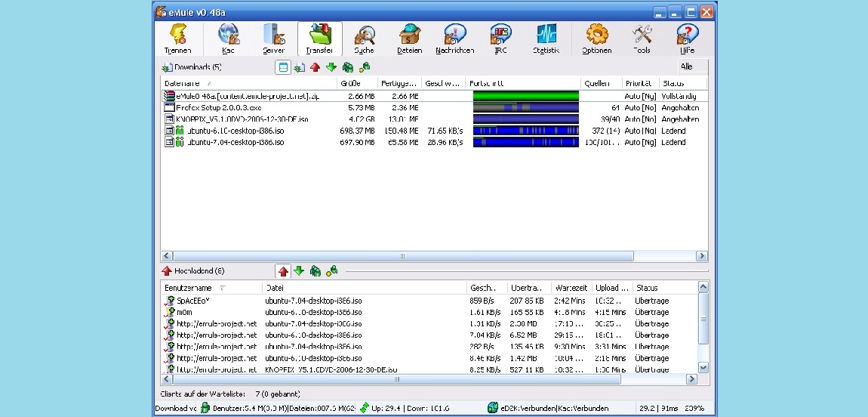Open the Server list page
868x417 pixels.
click(274, 39)
